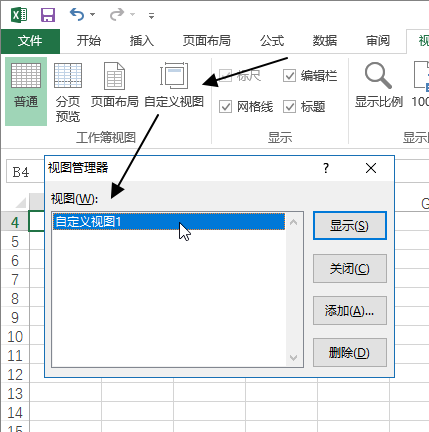Screen dimensions: 429x432
Task: Select row header 14
Action: [x=15, y=412]
